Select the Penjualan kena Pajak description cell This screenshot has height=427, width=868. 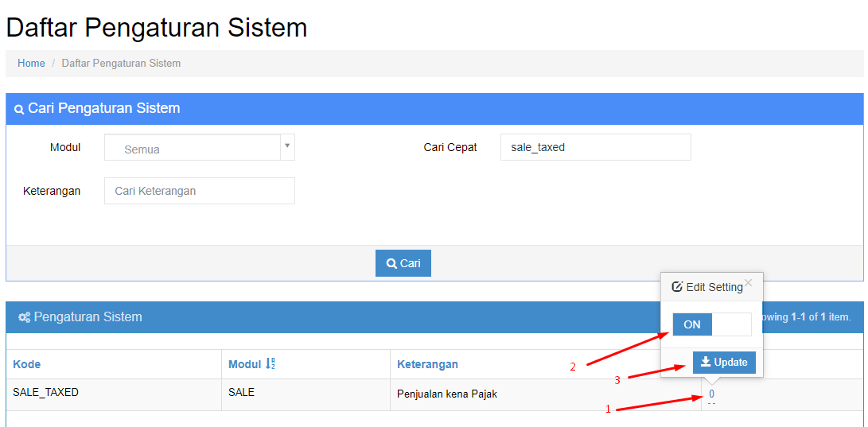[x=446, y=394]
